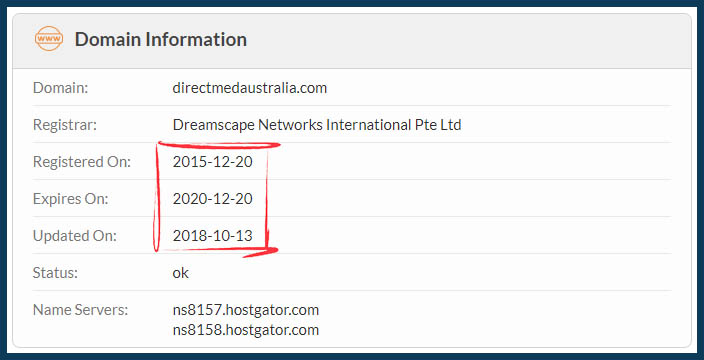Click the Registered On: label
Image resolution: width=704 pixels, height=360 pixels.
point(82,162)
